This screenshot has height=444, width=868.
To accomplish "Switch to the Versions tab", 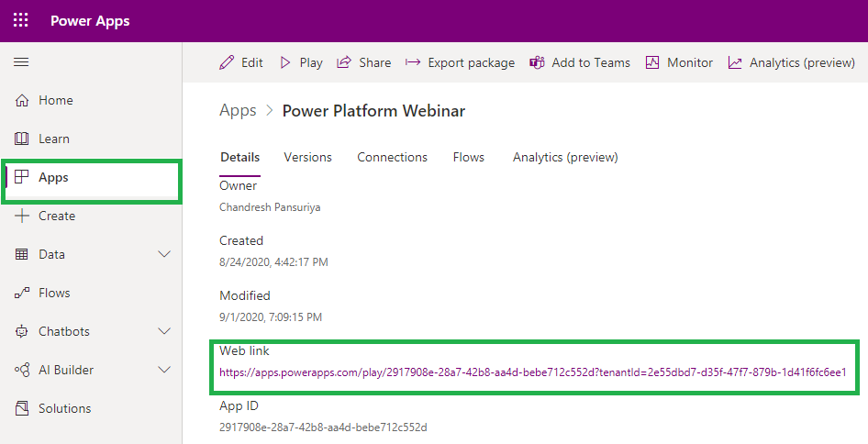I will [307, 157].
